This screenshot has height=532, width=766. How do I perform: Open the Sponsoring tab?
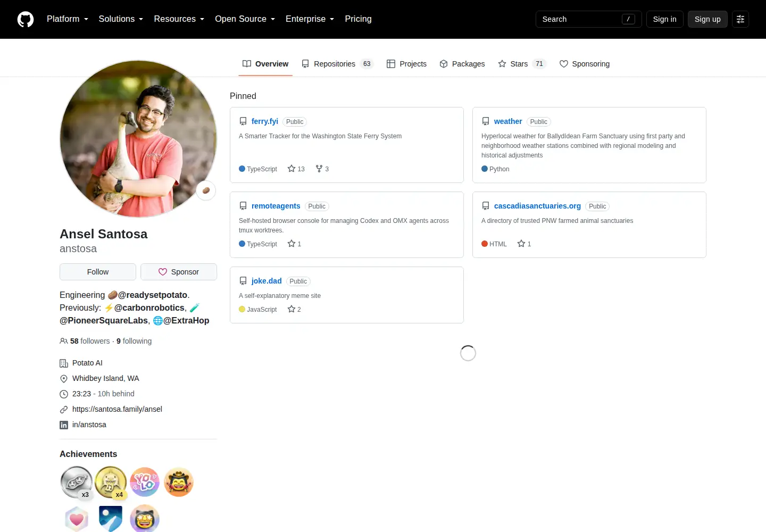click(x=585, y=64)
